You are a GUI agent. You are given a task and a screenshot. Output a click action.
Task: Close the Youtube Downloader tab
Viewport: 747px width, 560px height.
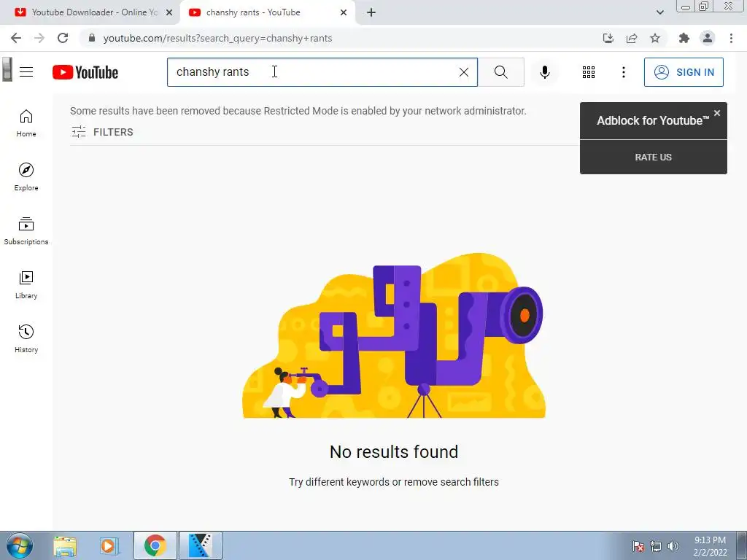(x=169, y=12)
